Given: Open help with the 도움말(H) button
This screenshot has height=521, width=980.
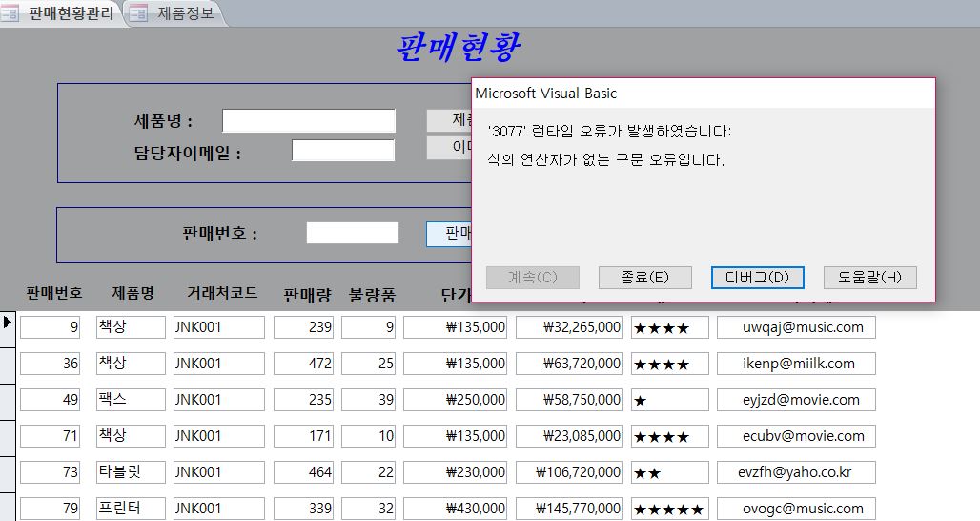Looking at the screenshot, I should pyautogui.click(x=869, y=277).
